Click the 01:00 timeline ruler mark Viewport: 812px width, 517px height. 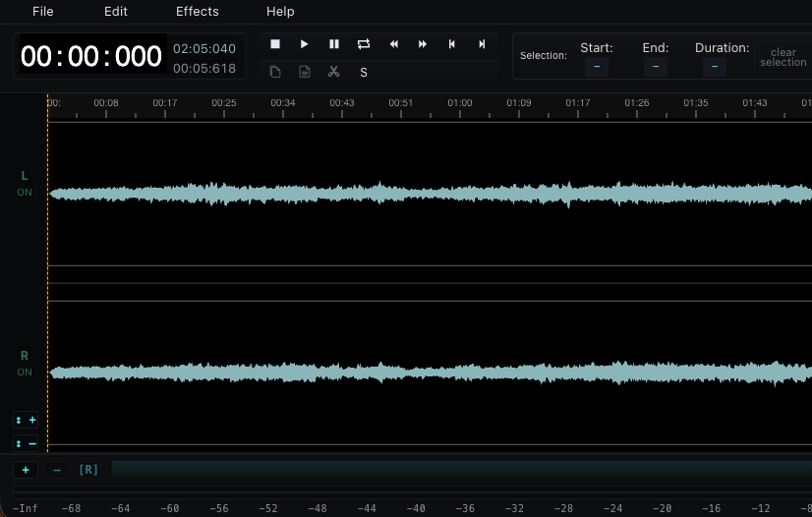click(460, 103)
